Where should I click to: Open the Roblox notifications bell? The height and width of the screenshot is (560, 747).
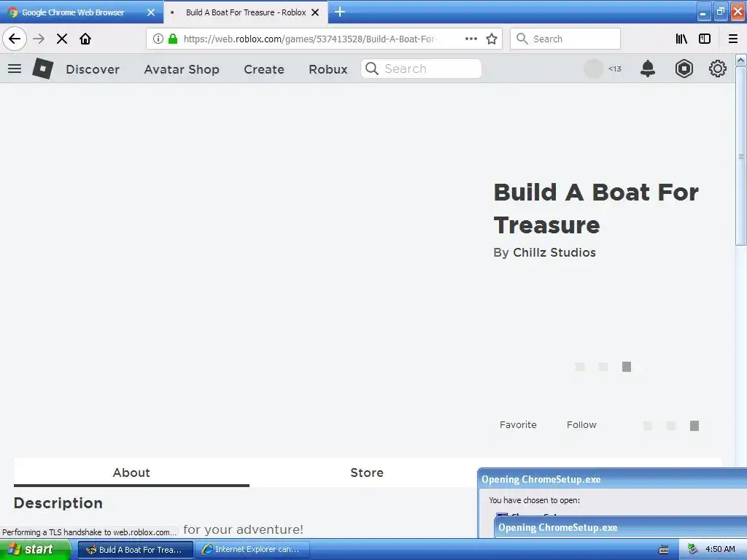(x=648, y=69)
